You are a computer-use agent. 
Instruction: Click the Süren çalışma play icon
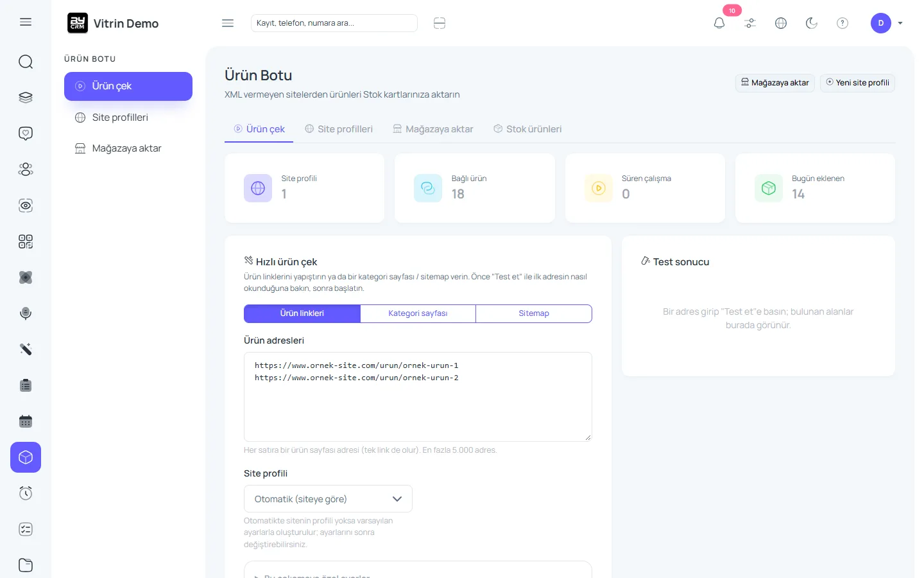point(599,188)
